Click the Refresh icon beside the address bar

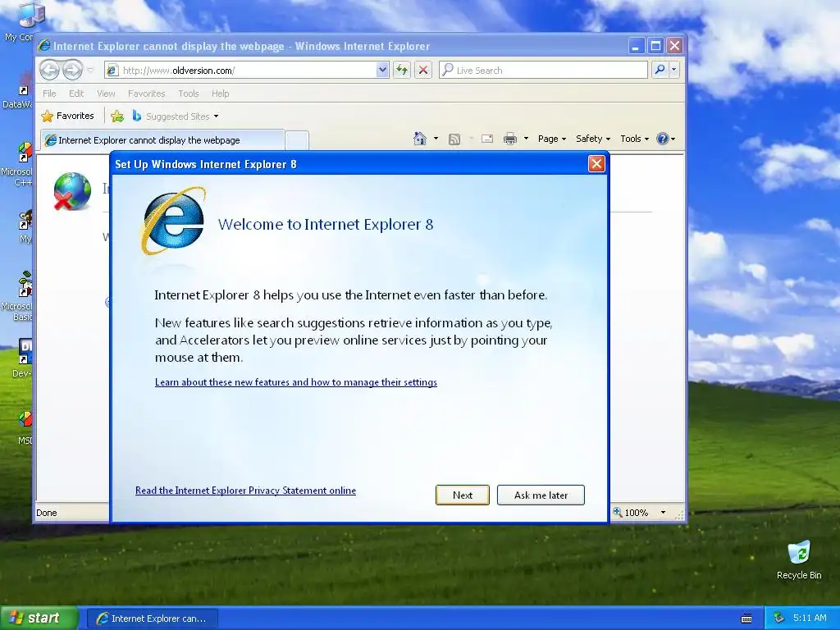click(x=402, y=70)
